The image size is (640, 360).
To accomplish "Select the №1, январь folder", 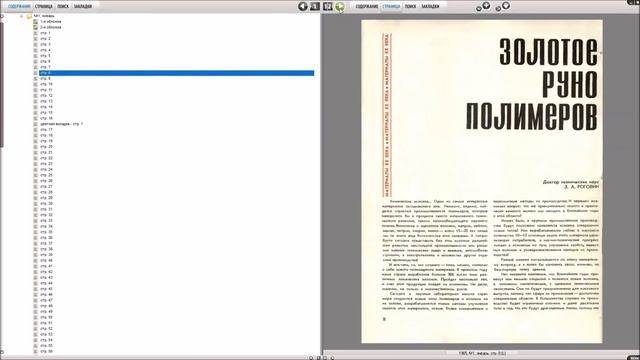I will point(44,16).
